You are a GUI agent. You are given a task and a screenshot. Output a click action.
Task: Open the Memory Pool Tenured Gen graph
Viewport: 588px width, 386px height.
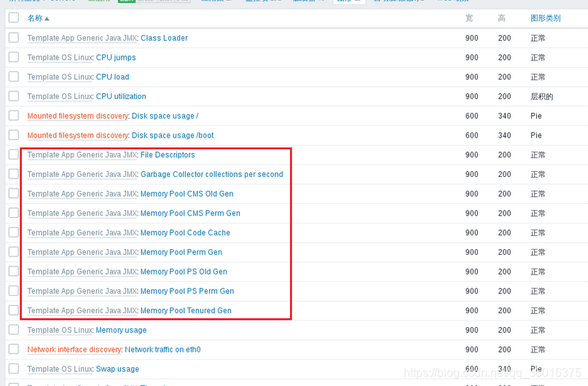186,311
